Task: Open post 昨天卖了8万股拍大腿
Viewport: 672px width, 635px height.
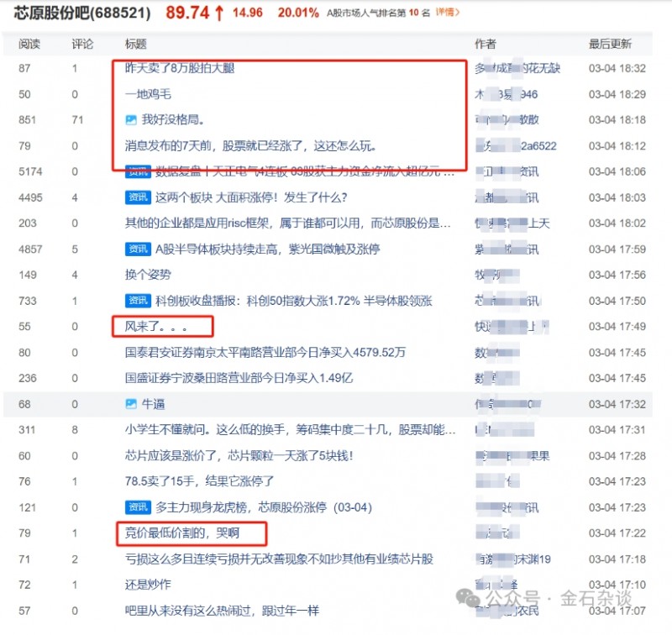Action: [x=179, y=69]
